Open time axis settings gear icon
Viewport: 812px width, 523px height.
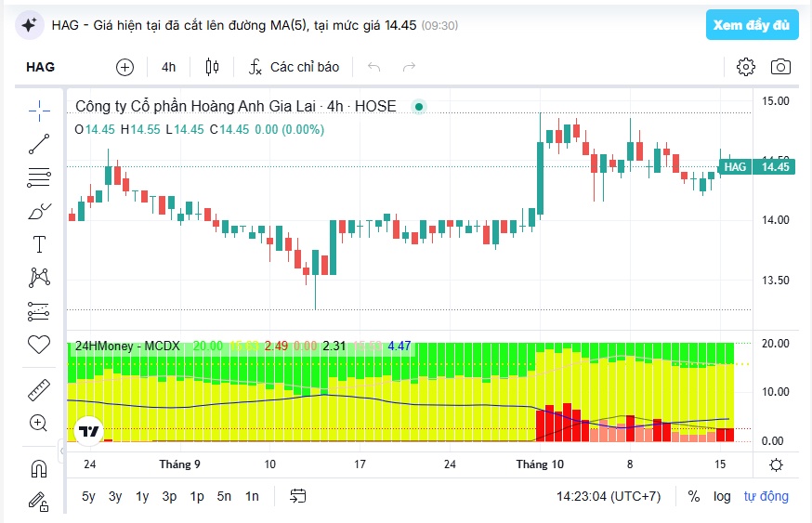pyautogui.click(x=776, y=464)
